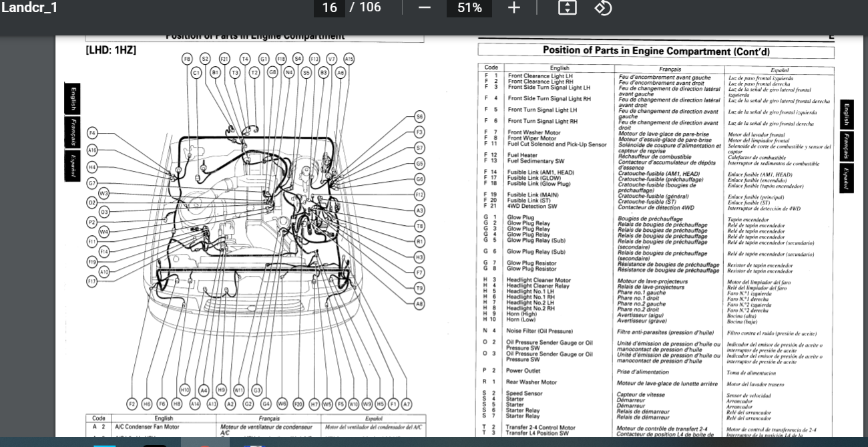Click the F4 callout circle in diagram

92,133
